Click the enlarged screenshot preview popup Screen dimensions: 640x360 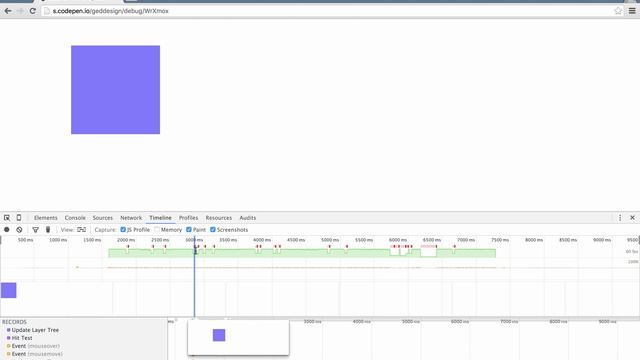click(x=238, y=337)
